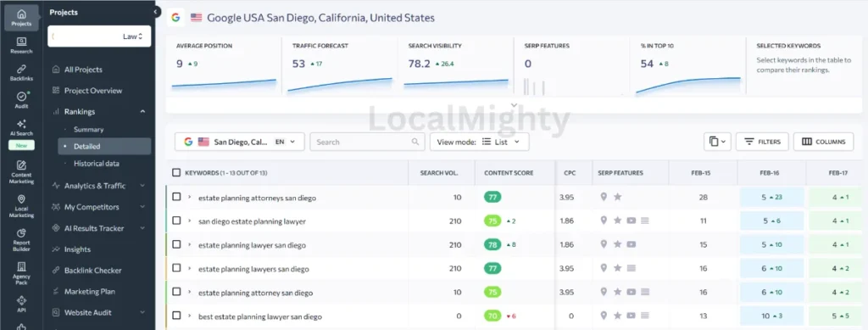Image resolution: width=868 pixels, height=330 pixels.
Task: Expand keyword row estate planning attorneys san diego
Action: (x=189, y=197)
